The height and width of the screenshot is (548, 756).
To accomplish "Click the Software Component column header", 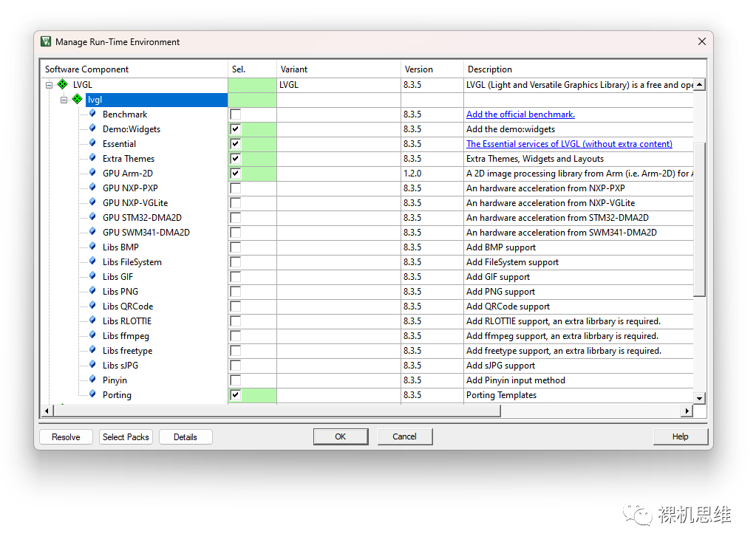I will click(134, 69).
